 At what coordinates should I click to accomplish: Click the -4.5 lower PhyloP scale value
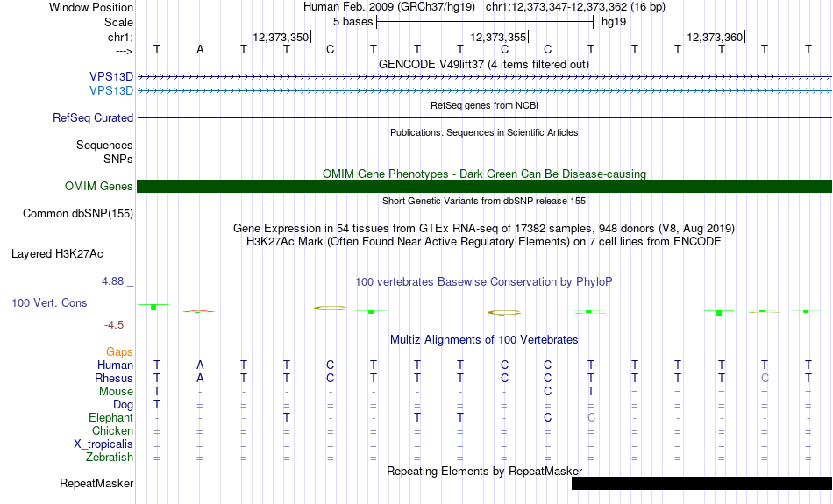(114, 324)
